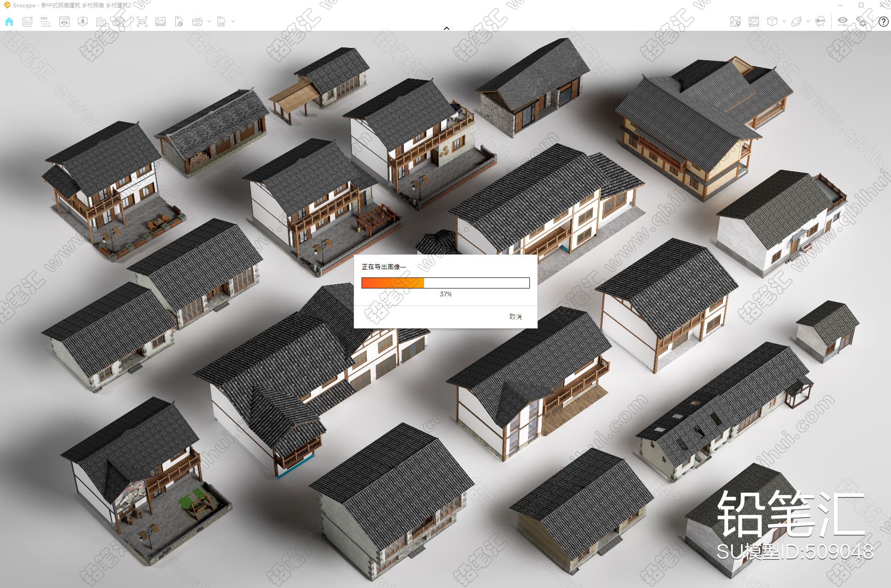Screen dimensions: 891x588
Task: Toggle the BIM info mode icon
Action: pyautogui.click(x=46, y=22)
